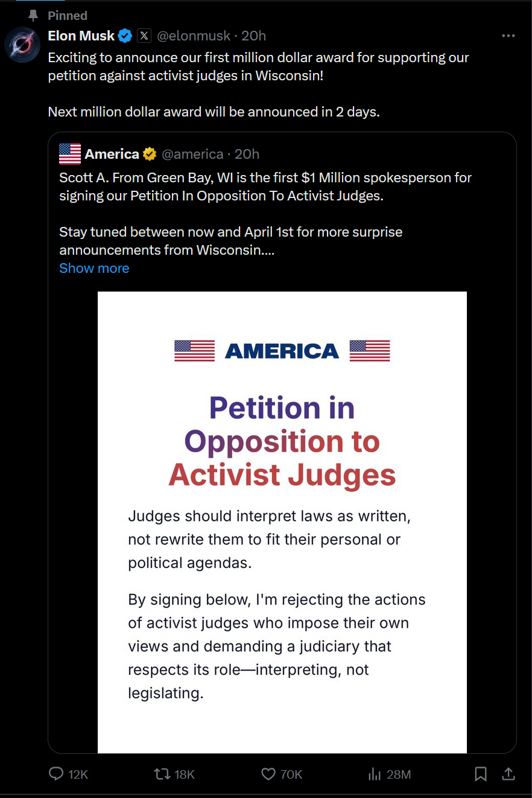This screenshot has width=532, height=798.
Task: Open view analytics bar chart icon
Action: pyautogui.click(x=374, y=774)
